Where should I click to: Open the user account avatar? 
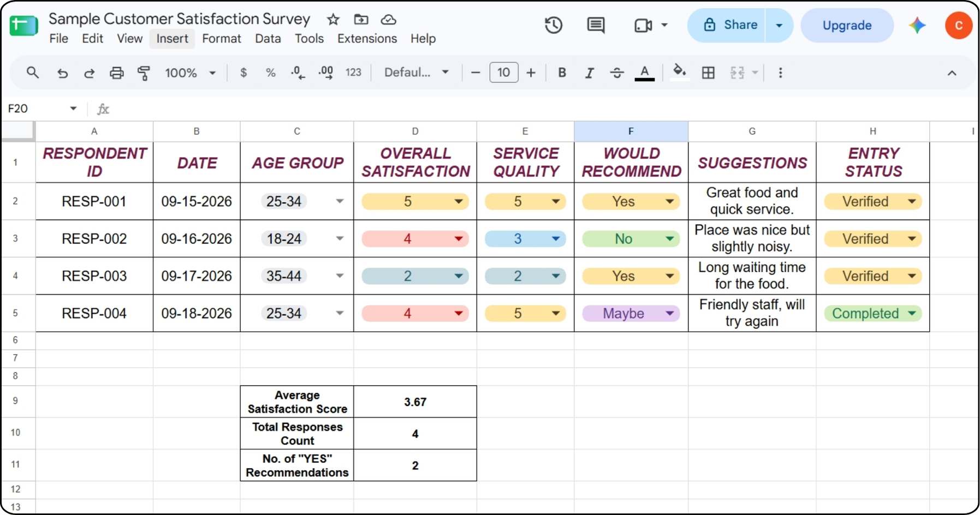point(959,25)
